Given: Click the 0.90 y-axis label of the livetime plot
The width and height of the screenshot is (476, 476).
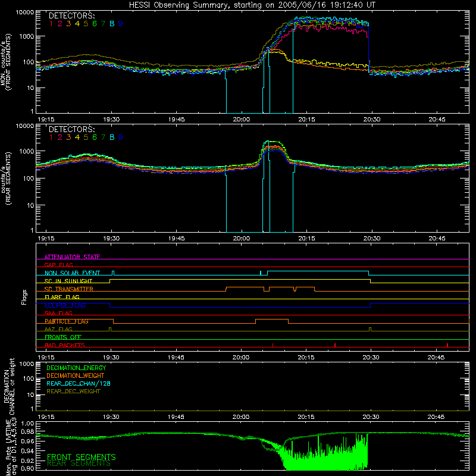Looking at the screenshot, I should click(28, 468).
